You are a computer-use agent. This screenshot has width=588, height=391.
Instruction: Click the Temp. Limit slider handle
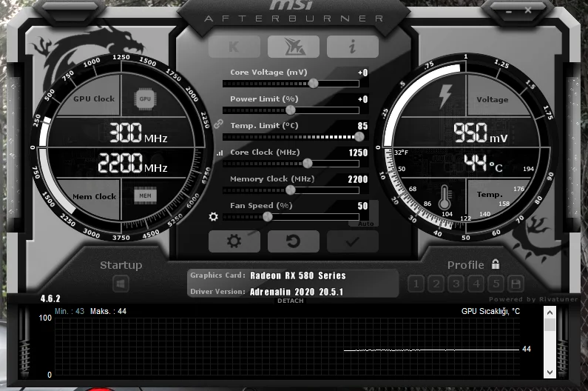359,137
